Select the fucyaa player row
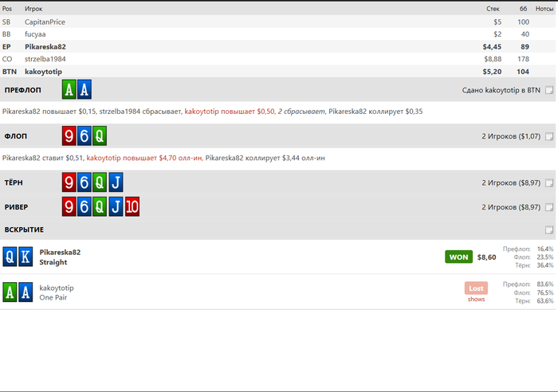This screenshot has width=558, height=392. click(x=277, y=34)
